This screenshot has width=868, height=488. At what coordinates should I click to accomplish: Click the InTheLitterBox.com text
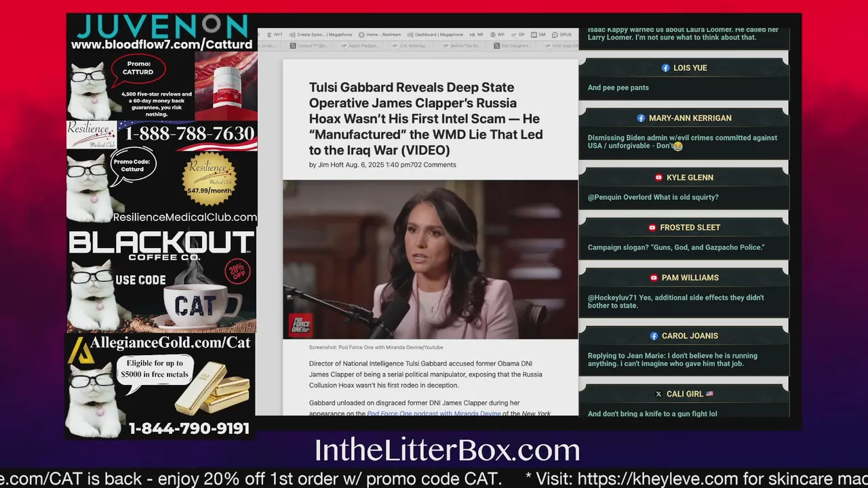[x=447, y=451]
